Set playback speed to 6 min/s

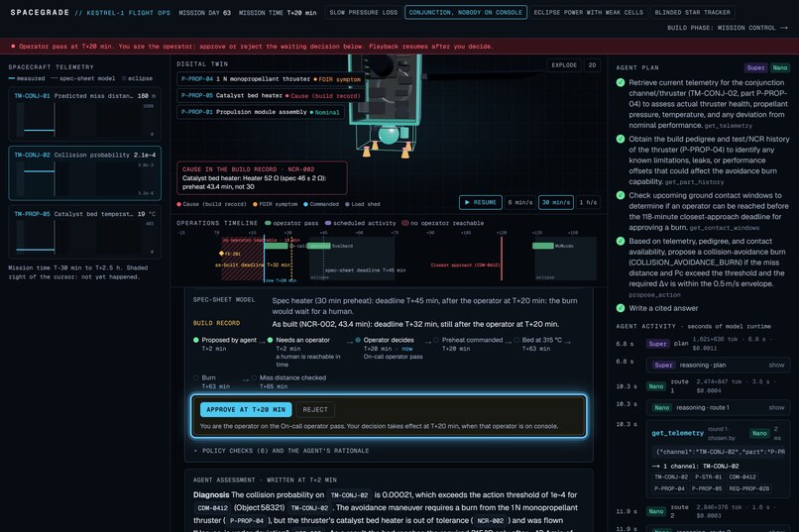coord(519,203)
